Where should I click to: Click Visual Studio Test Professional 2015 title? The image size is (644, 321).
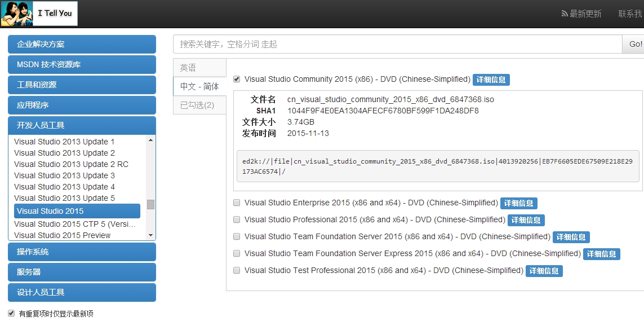point(384,270)
